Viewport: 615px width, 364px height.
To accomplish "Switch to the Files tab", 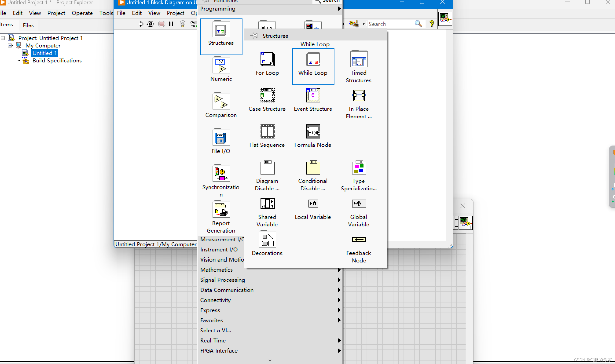I will (x=28, y=25).
